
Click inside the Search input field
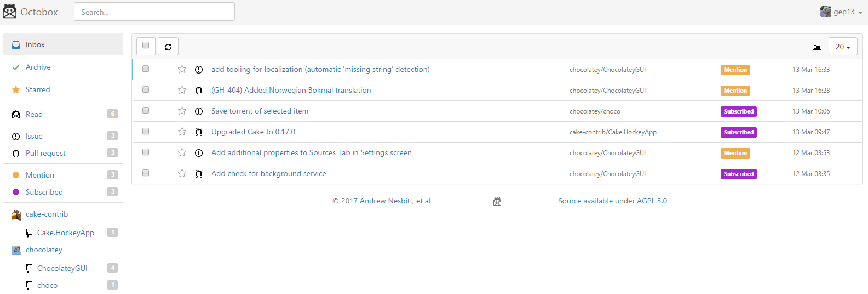154,12
